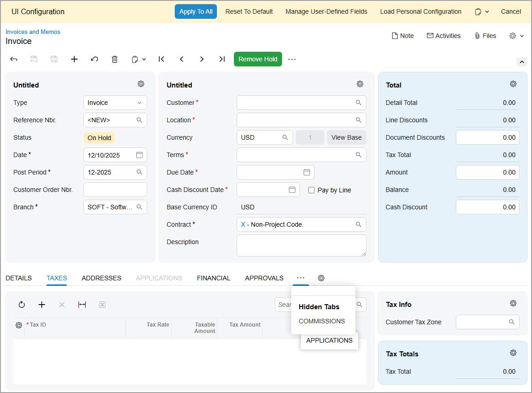Click the Terms lookup magnifier
This screenshot has width=532, height=393.
click(359, 155)
